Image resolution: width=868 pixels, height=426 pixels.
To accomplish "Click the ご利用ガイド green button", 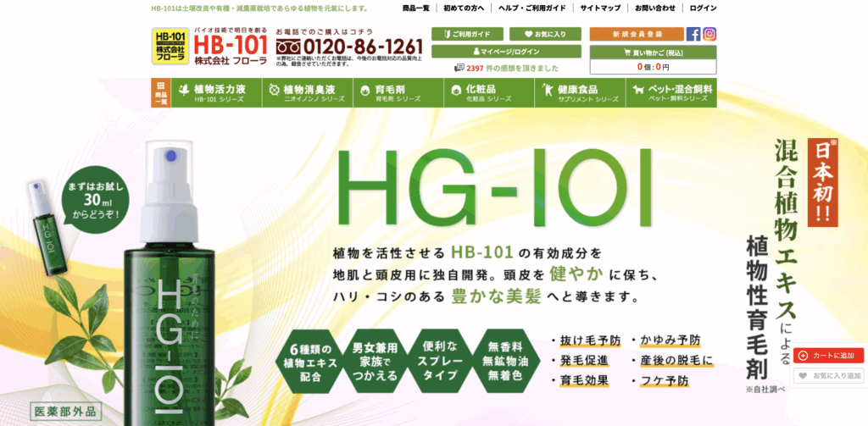I will (467, 34).
